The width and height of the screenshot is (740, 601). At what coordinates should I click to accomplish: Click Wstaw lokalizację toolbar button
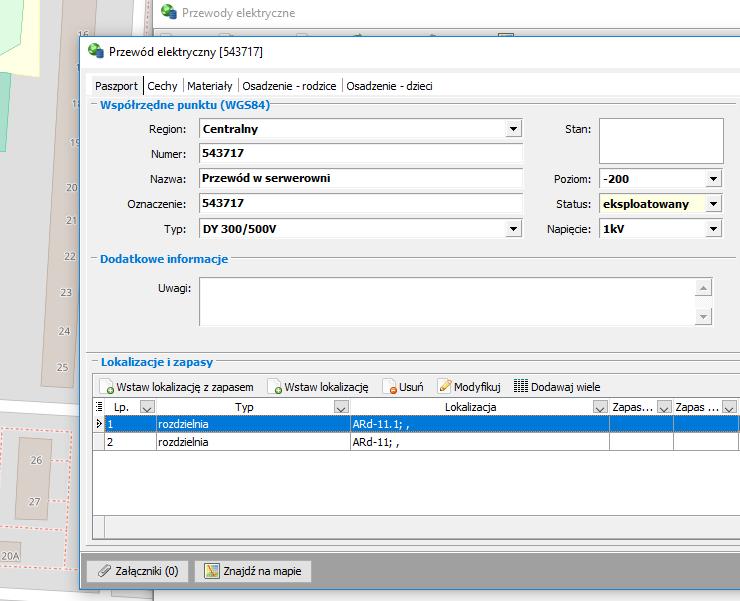coord(318,387)
